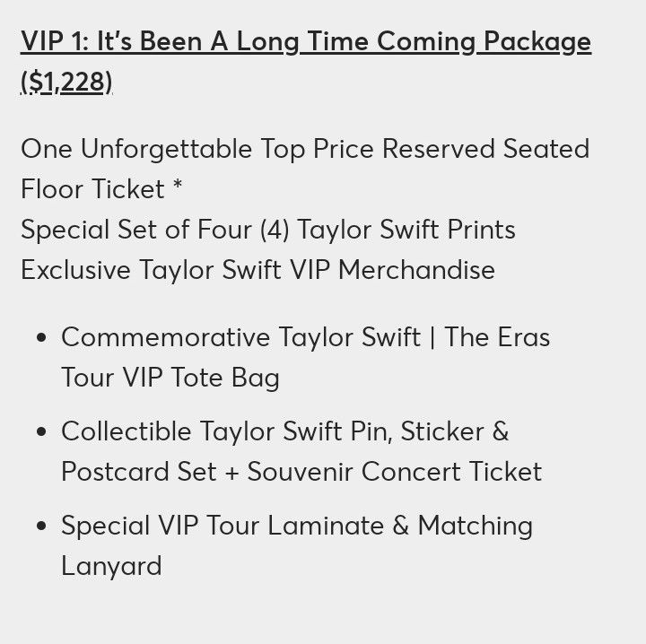Click the vertical bar before The Eras

(x=432, y=337)
